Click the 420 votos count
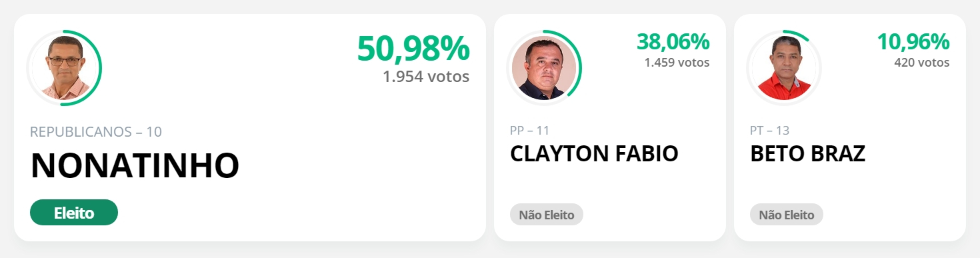980x258 pixels. point(922,63)
